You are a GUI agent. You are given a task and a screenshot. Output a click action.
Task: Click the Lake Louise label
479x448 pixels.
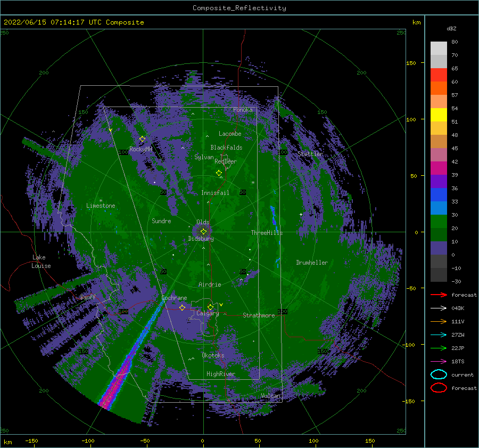point(42,262)
